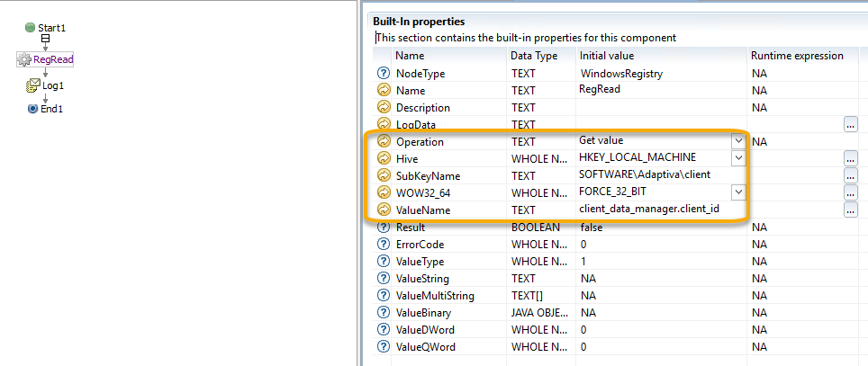The image size is (868, 366).
Task: Click the ellipsis button for SubKeyName row
Action: click(x=851, y=176)
